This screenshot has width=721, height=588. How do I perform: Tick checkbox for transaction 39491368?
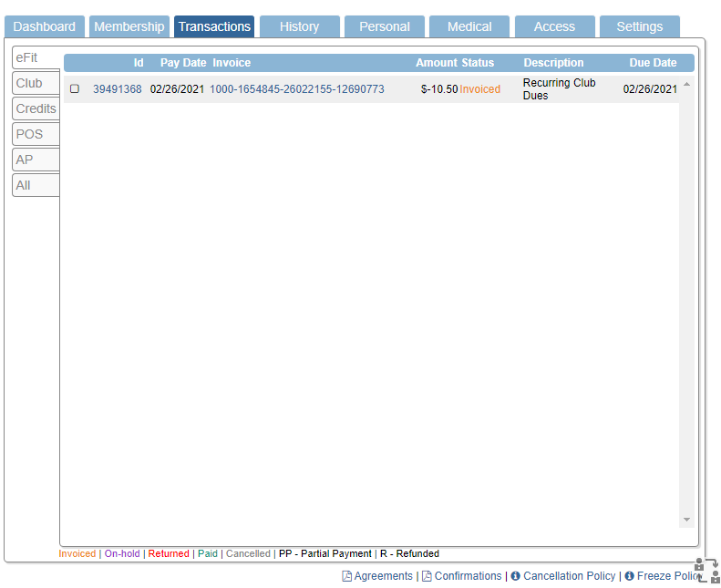pyautogui.click(x=75, y=88)
